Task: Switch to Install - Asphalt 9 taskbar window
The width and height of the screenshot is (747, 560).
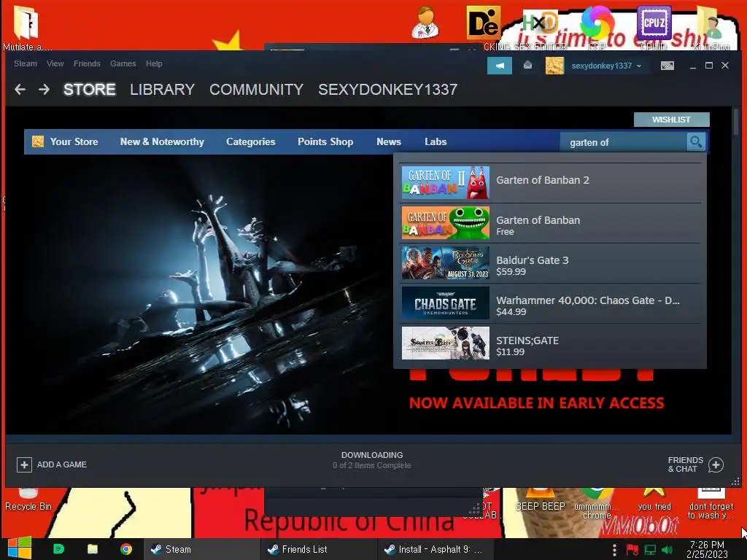Action: pos(435,549)
